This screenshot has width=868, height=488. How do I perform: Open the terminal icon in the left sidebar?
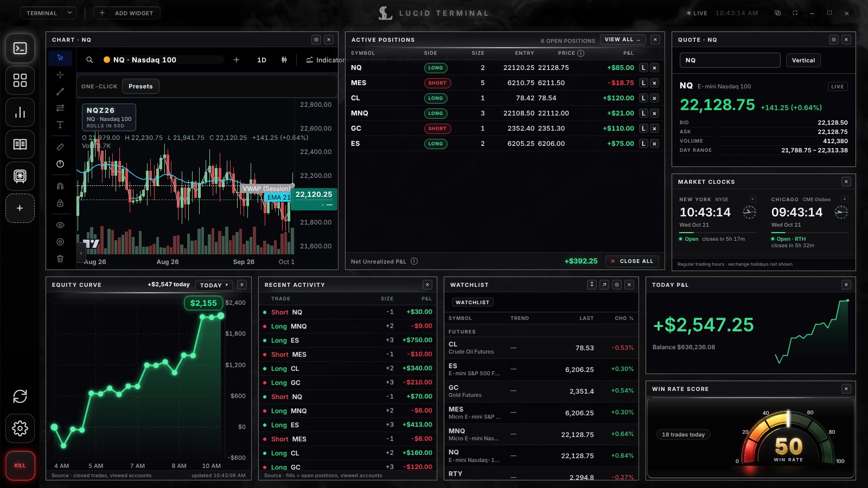[20, 48]
